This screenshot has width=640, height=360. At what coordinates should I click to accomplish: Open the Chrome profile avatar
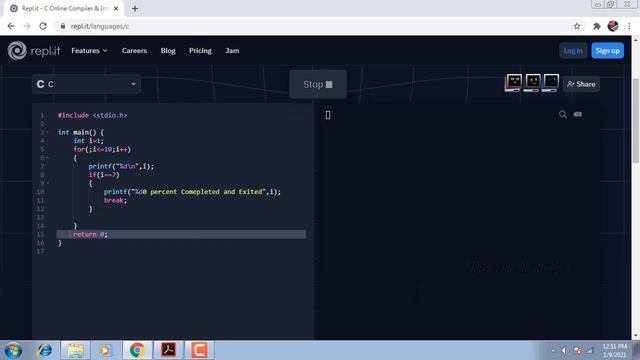613,26
